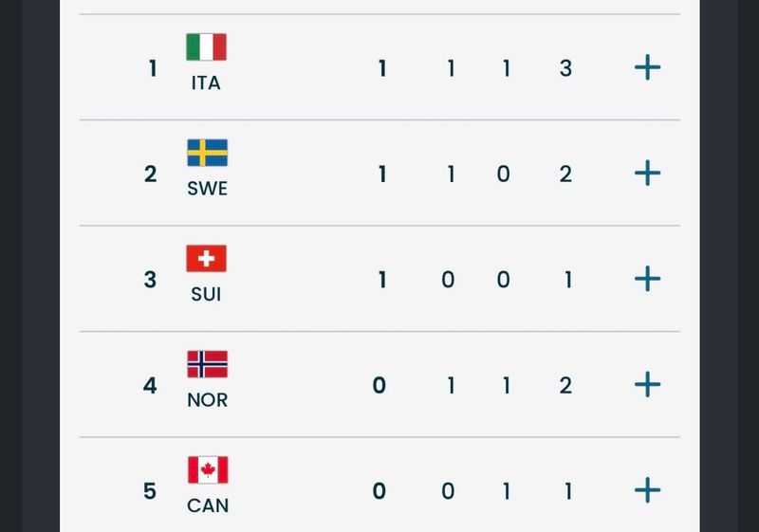Click the CAN country label
Image resolution: width=759 pixels, height=532 pixels.
(x=208, y=505)
